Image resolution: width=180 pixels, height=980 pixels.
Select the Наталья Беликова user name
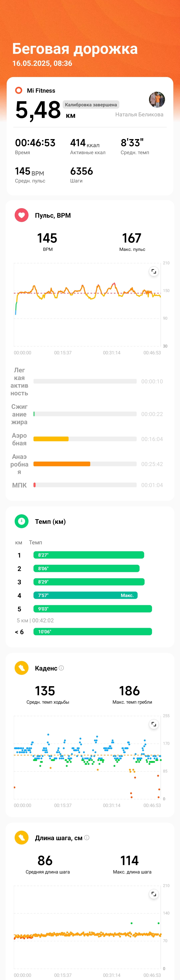pyautogui.click(x=139, y=114)
